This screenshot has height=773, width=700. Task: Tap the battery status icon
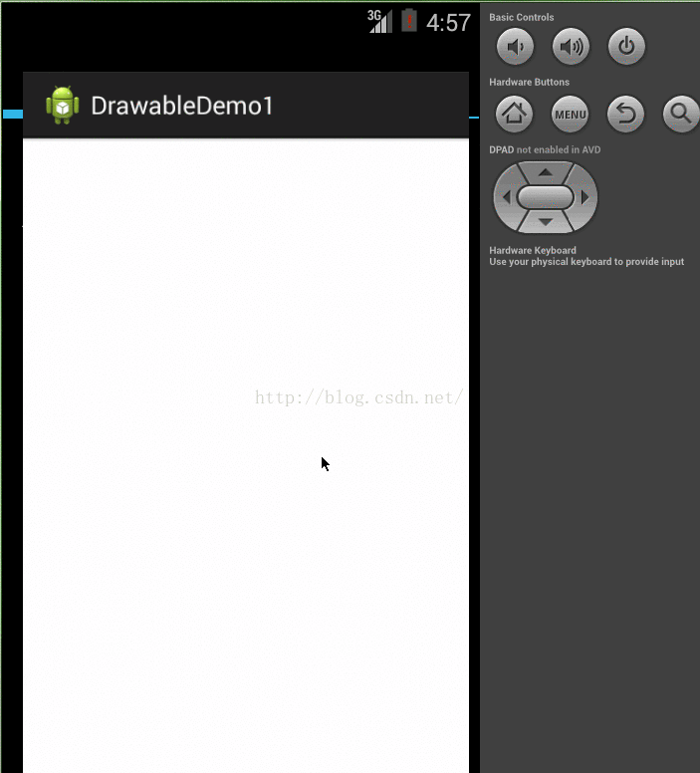pos(409,21)
